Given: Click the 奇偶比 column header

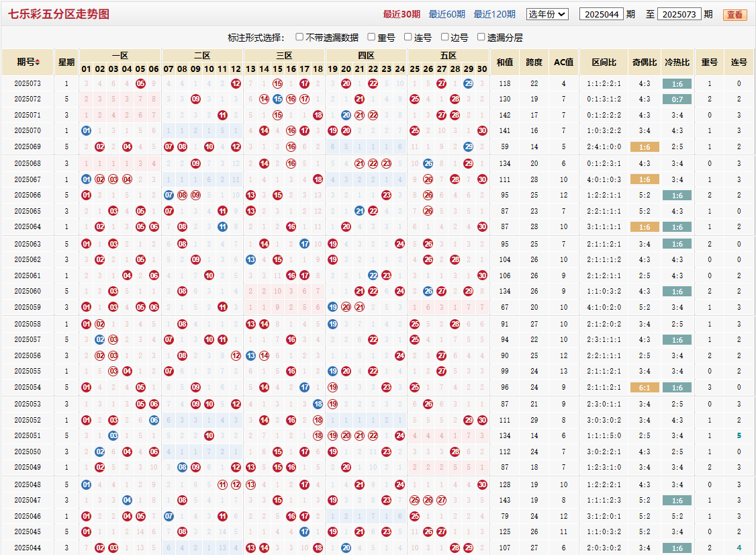Looking at the screenshot, I should [x=645, y=62].
